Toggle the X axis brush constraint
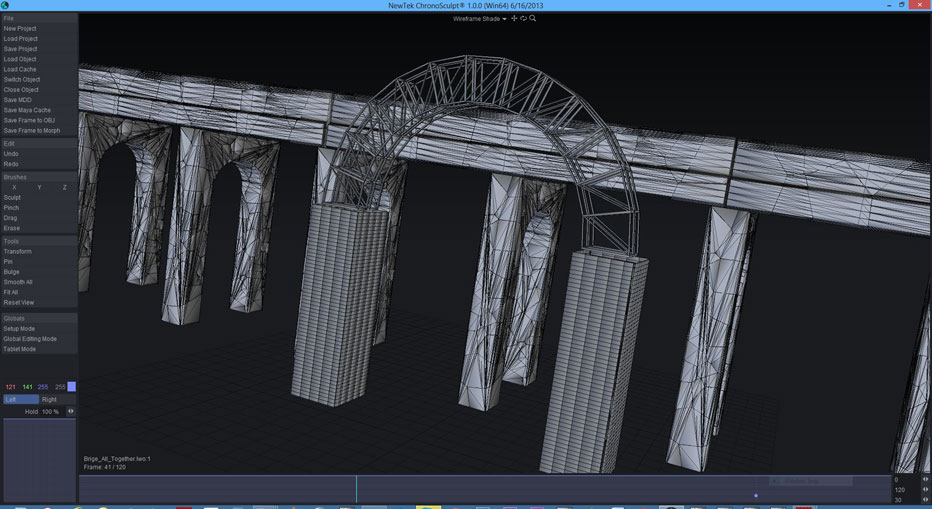 coord(14,187)
